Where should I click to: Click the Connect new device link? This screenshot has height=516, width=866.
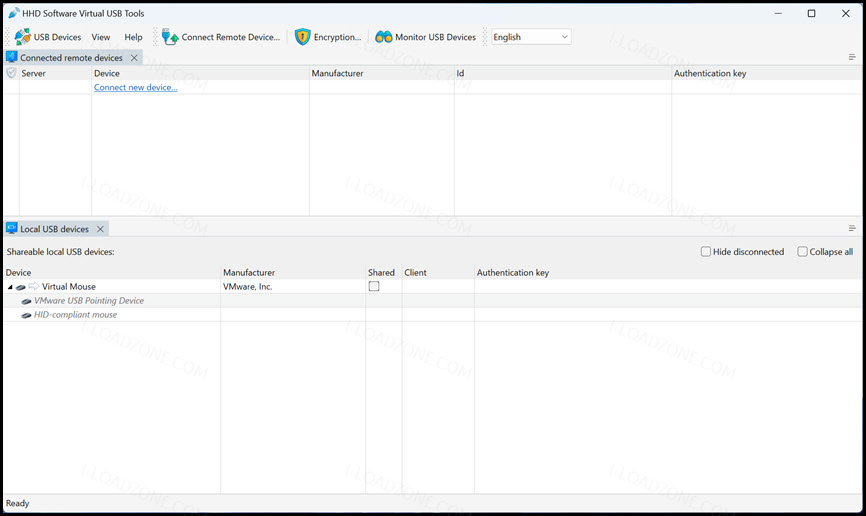[x=135, y=87]
